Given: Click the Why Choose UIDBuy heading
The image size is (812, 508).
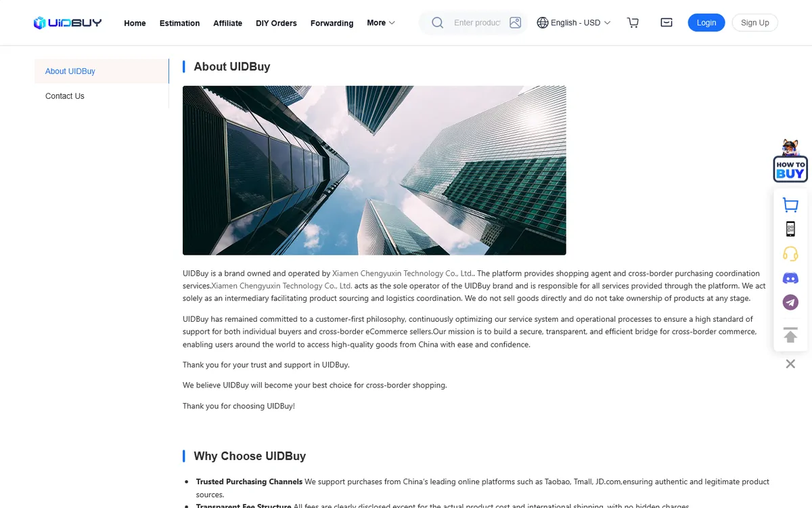Looking at the screenshot, I should (x=250, y=456).
